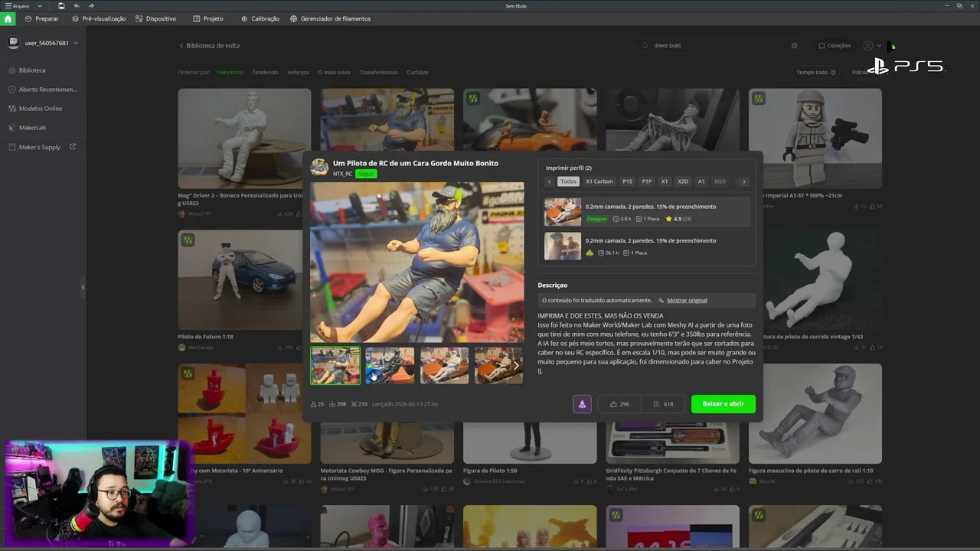Clear the 'driver build' search field
The image size is (980, 551).
point(794,45)
